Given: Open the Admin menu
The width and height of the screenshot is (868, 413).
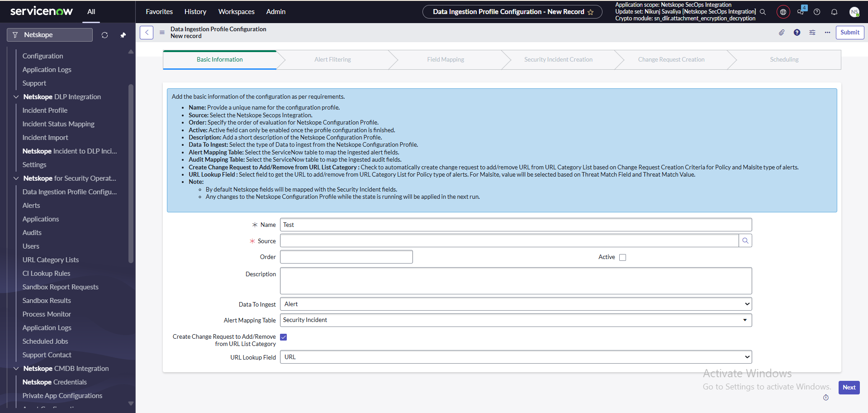Looking at the screenshot, I should (276, 12).
